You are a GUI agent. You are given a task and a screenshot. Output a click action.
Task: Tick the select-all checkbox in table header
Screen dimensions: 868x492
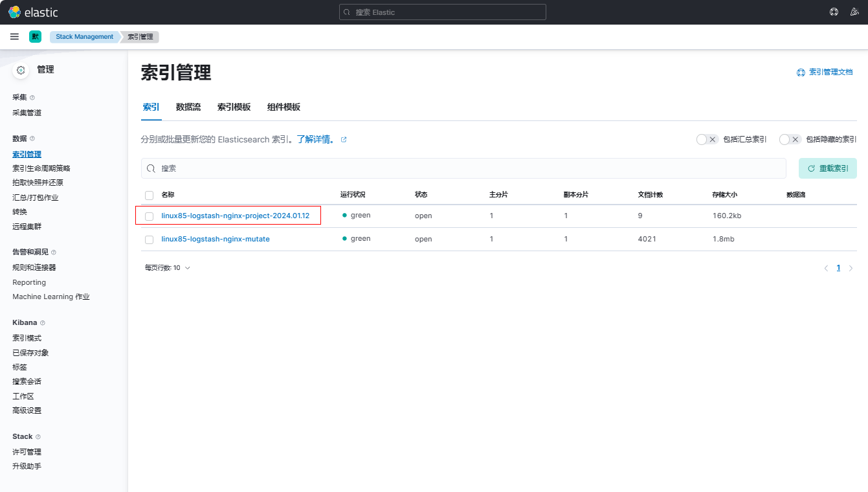[150, 195]
